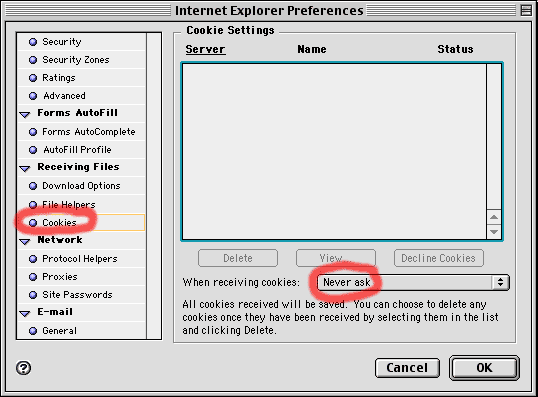The height and width of the screenshot is (397, 538).
Task: Select the AutoFill Profile item
Action: coord(82,150)
